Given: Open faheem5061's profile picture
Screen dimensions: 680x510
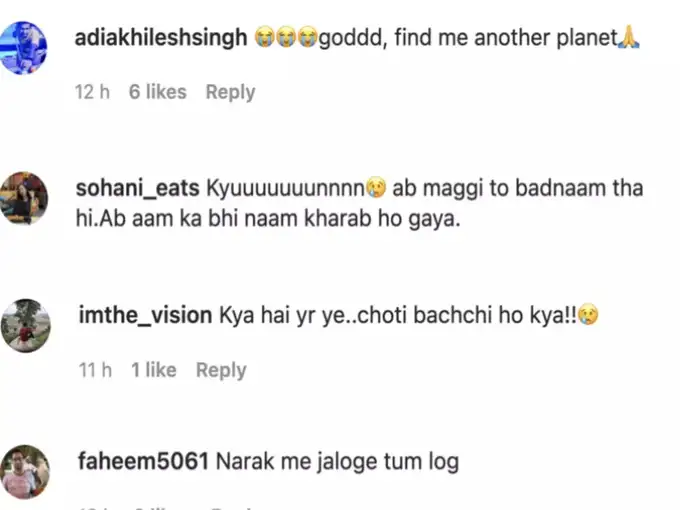Looking at the screenshot, I should (x=24, y=471).
